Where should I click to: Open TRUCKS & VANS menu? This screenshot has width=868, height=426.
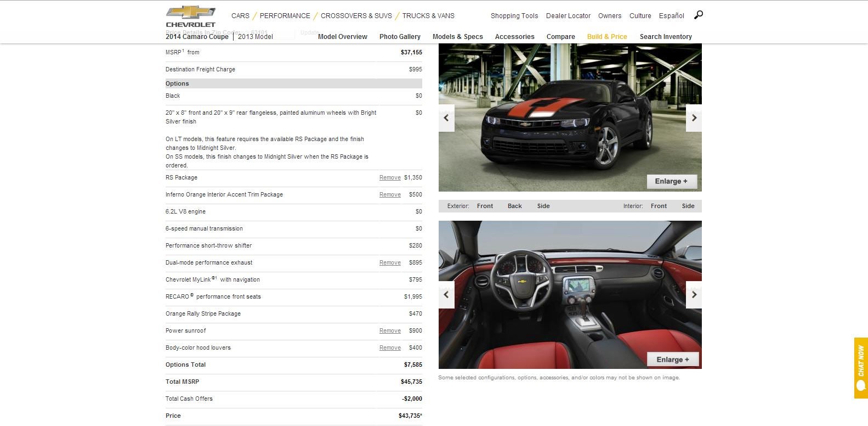[428, 16]
